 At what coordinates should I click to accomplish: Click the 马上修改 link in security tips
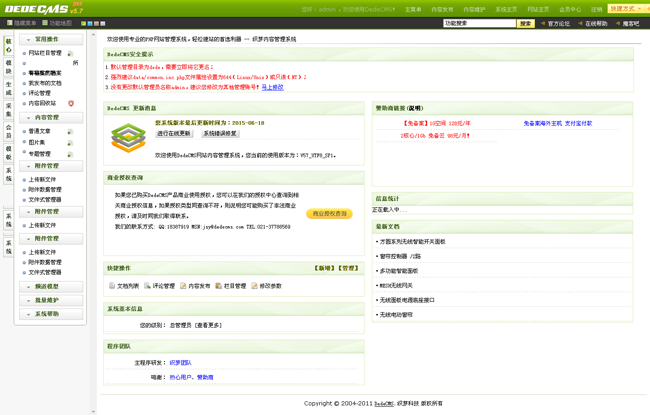(x=272, y=87)
